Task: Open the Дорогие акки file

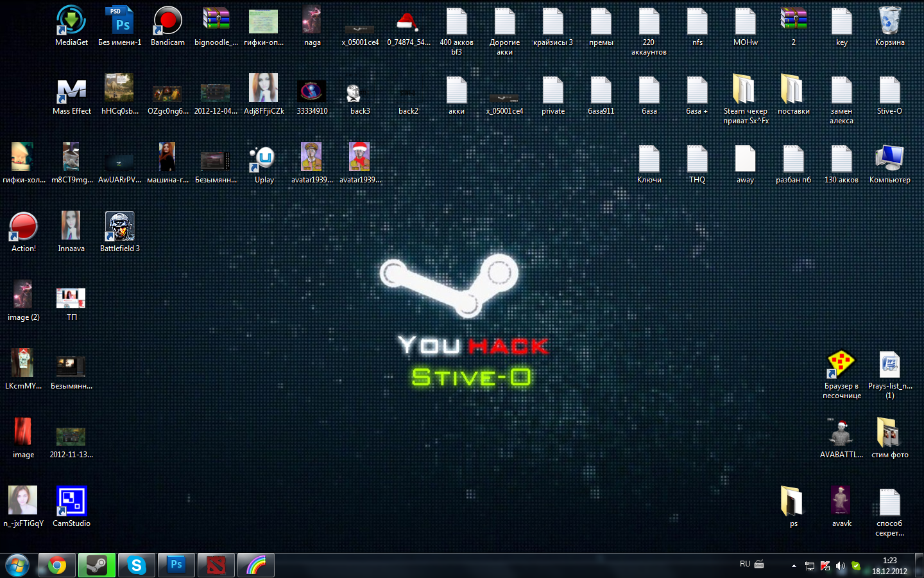Action: pos(504,30)
